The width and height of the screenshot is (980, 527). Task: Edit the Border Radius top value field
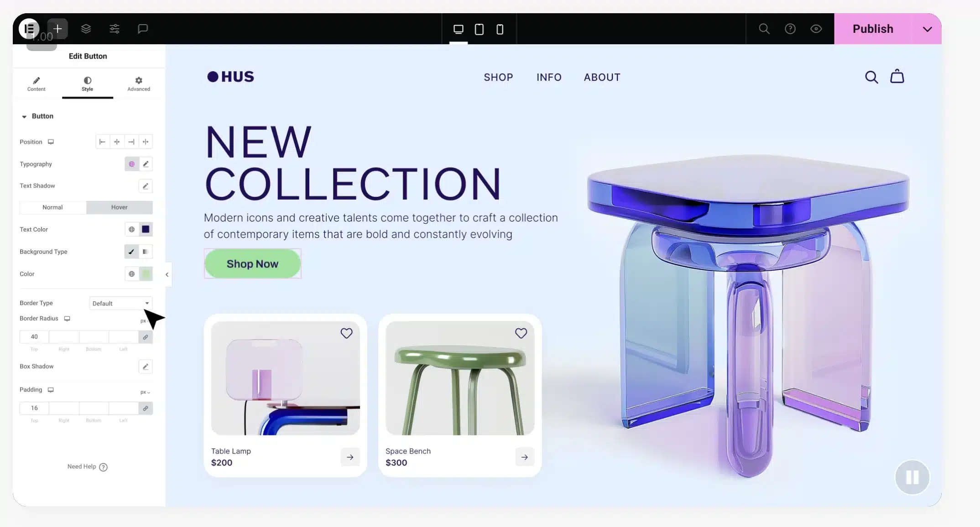[x=34, y=337]
